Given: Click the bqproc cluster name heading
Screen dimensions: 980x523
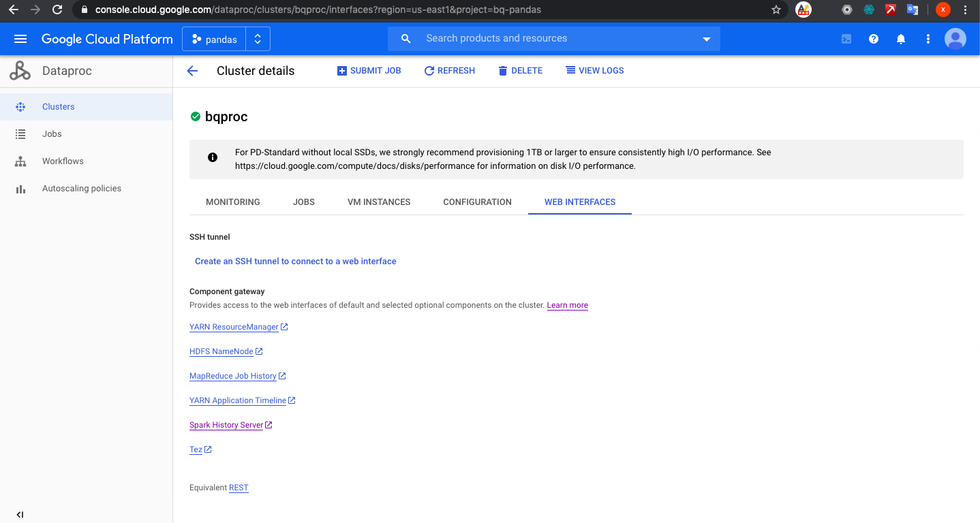Looking at the screenshot, I should point(226,116).
